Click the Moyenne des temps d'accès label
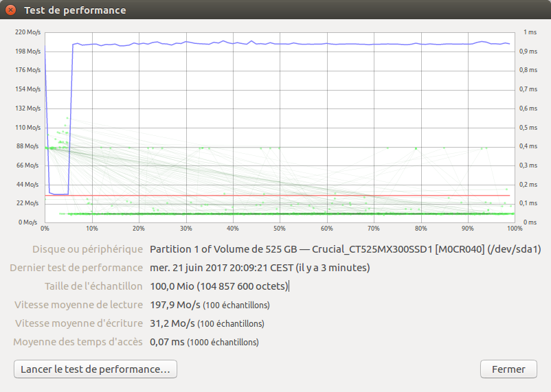Screen dimensions: 551x392 (x=78, y=342)
